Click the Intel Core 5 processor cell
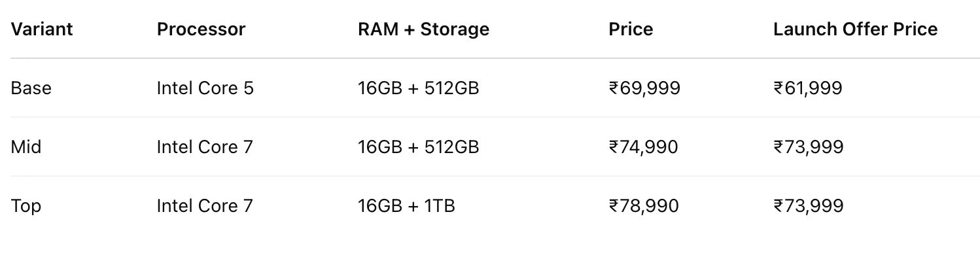The image size is (980, 280). point(205,88)
